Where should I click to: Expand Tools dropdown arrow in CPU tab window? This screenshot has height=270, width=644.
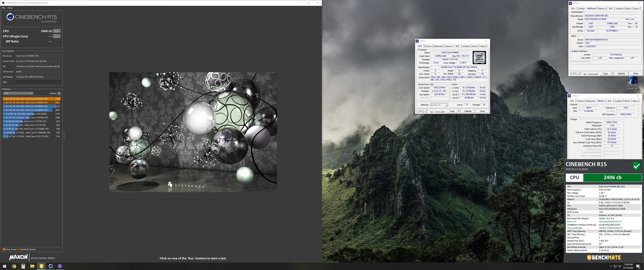459,111
